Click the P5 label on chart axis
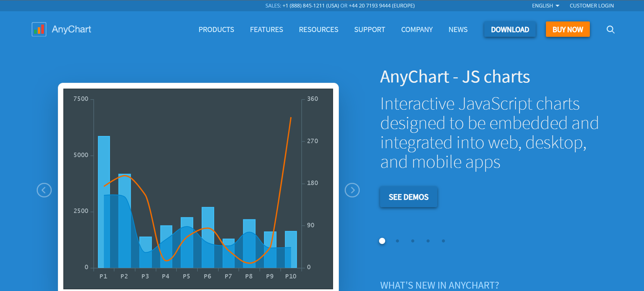This screenshot has width=644, height=291. pos(186,276)
